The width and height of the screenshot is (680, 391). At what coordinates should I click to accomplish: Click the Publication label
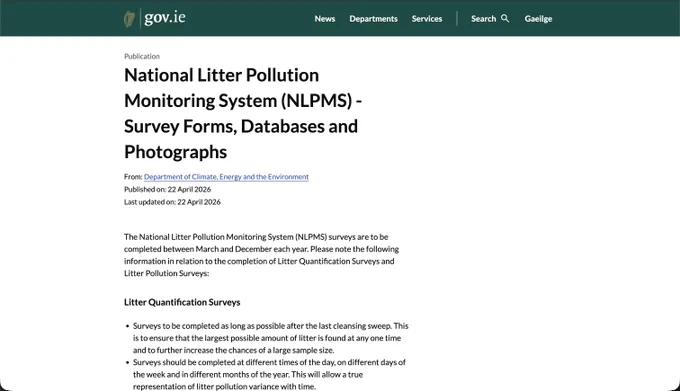[x=142, y=56]
